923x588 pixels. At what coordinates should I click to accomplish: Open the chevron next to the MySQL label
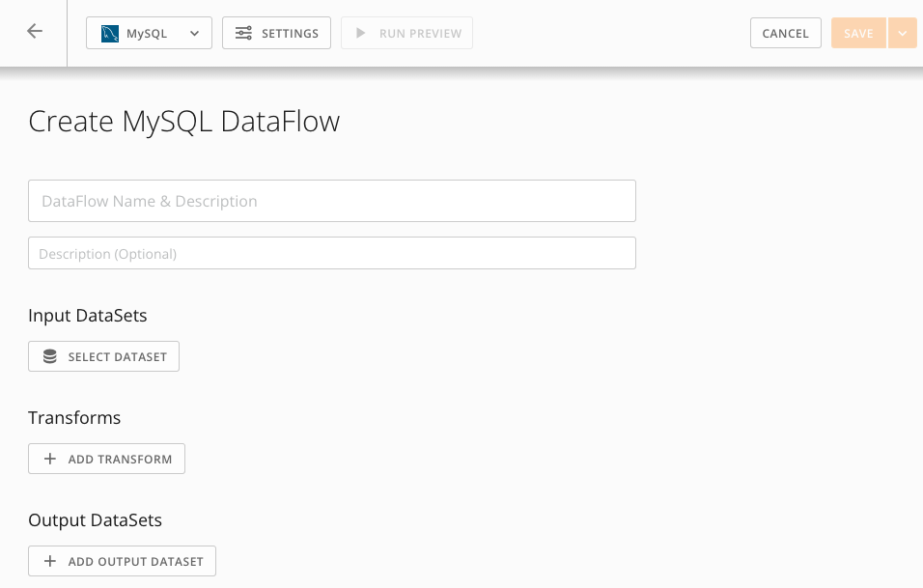pos(194,32)
